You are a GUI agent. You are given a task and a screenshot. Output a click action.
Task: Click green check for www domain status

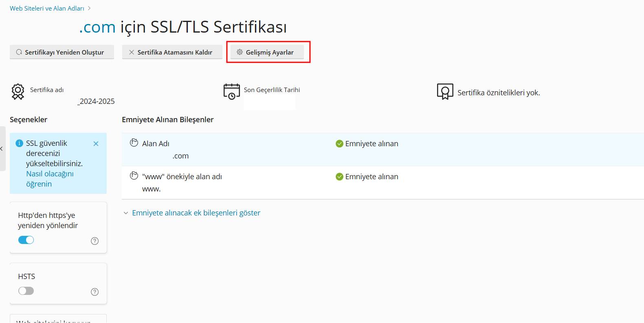pyautogui.click(x=339, y=177)
